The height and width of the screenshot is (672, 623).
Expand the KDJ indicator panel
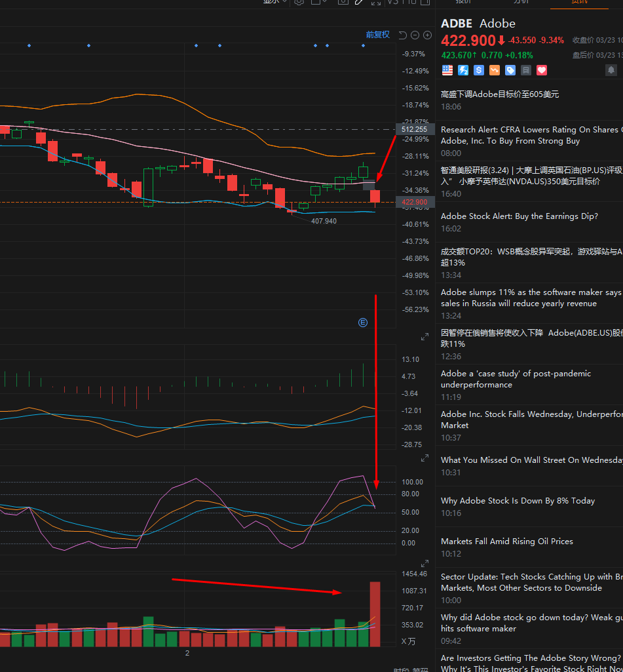pyautogui.click(x=425, y=458)
